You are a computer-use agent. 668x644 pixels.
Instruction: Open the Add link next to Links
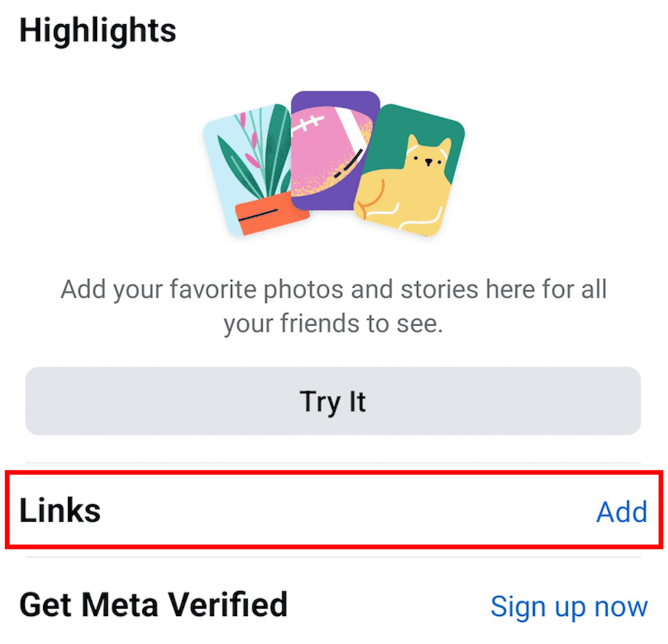tap(621, 513)
